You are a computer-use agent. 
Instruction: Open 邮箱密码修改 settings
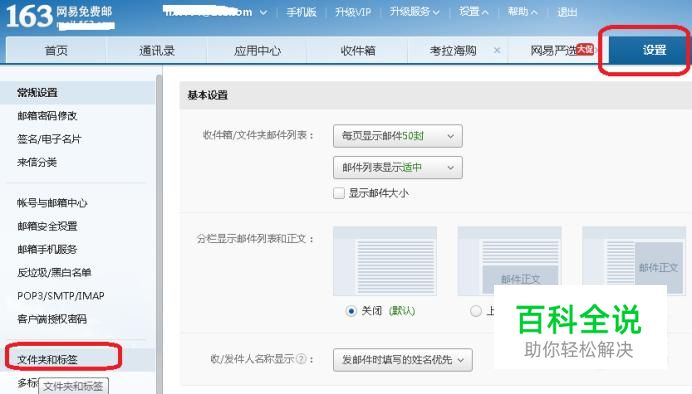[47, 116]
